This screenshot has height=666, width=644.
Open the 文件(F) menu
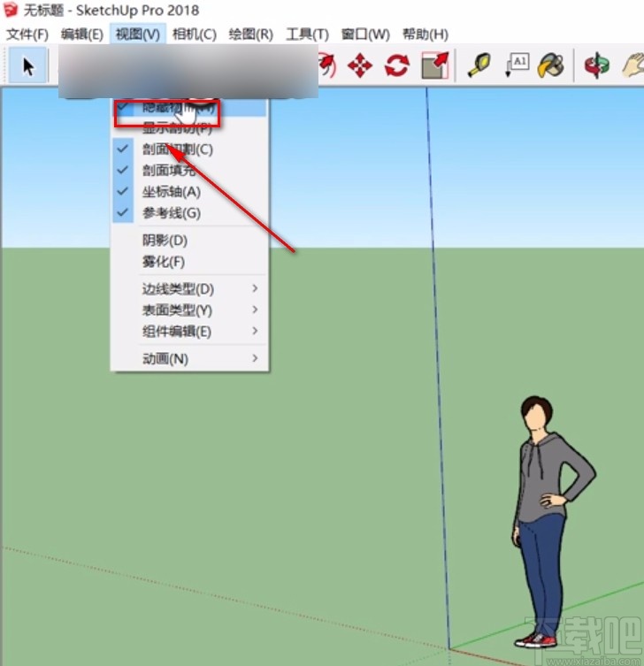tap(27, 34)
